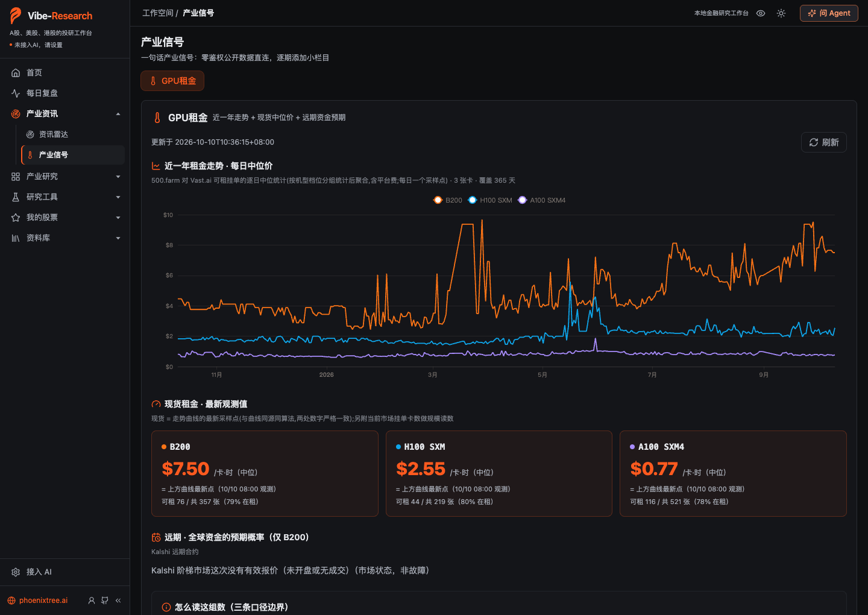Open 资讯雷达 submenu item
Viewport: 868px width, 615px height.
coord(73,134)
